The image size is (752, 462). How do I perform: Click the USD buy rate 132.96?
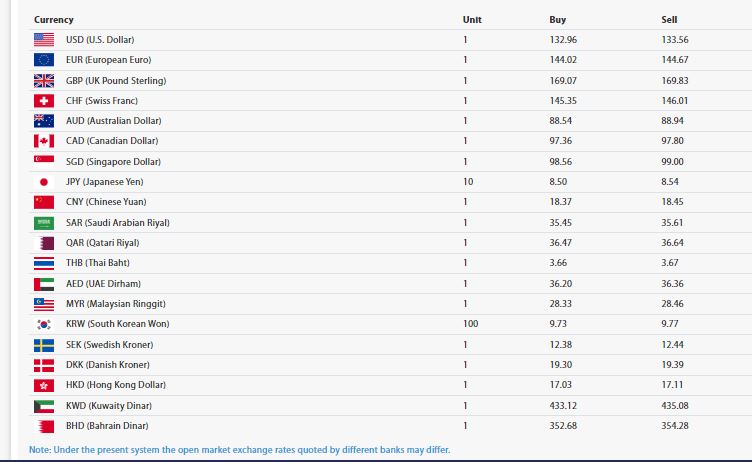coord(564,40)
